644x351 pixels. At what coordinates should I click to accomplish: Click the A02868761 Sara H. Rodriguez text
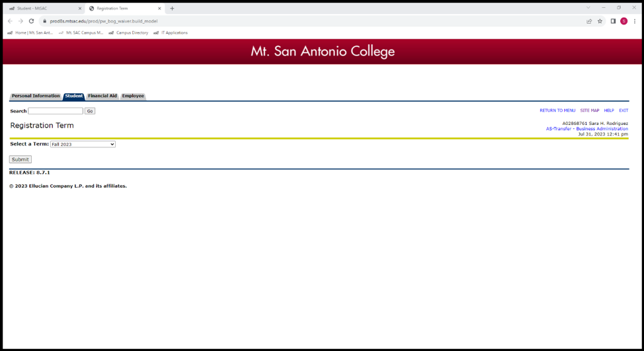[x=595, y=124]
